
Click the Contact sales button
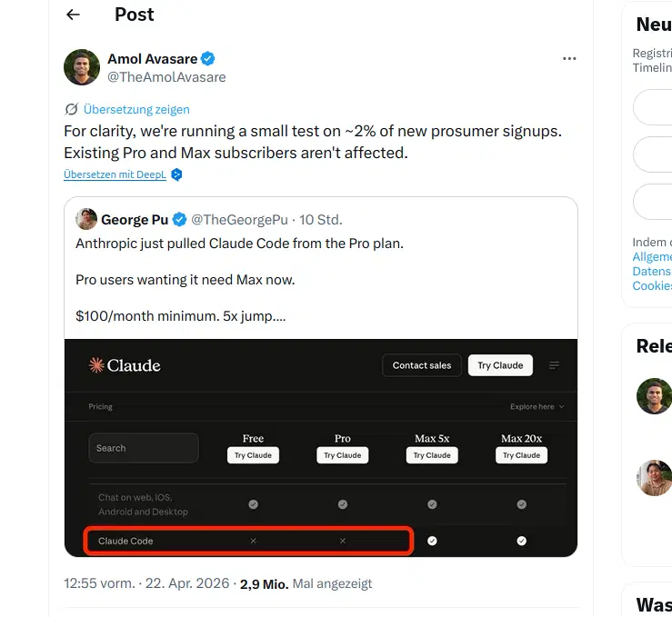click(422, 365)
